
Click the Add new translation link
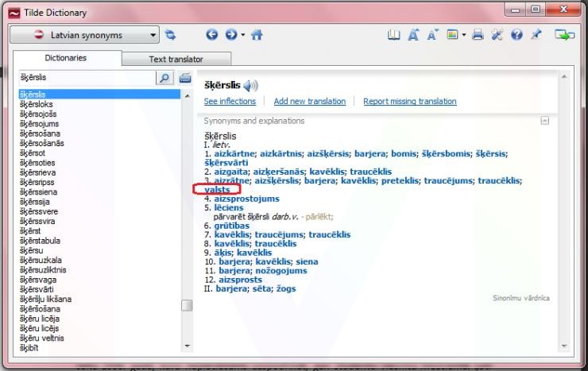309,102
